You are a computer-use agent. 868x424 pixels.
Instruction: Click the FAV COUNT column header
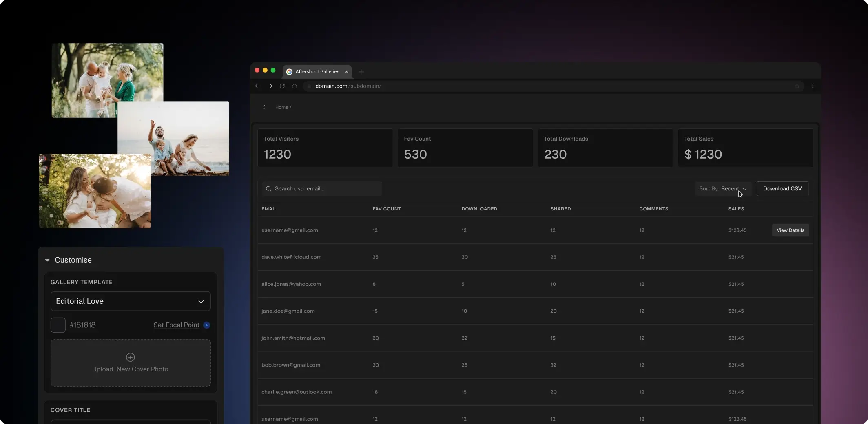tap(387, 209)
